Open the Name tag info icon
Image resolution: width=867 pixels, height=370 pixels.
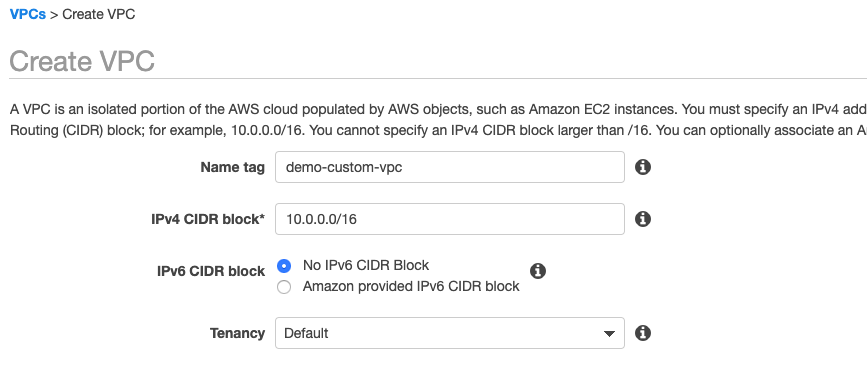(643, 167)
